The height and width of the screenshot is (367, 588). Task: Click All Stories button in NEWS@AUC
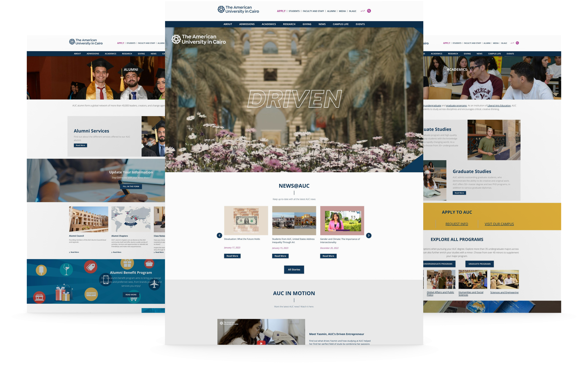[294, 269]
